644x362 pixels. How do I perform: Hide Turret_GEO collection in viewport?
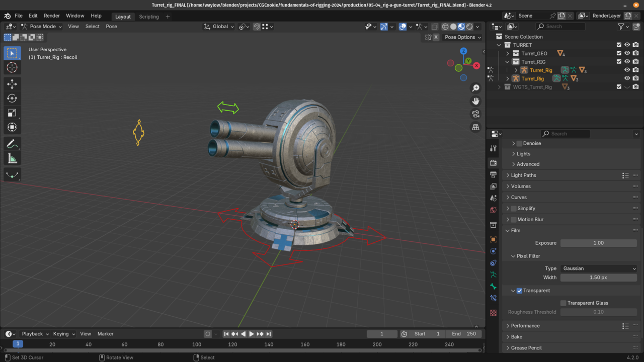(x=627, y=53)
